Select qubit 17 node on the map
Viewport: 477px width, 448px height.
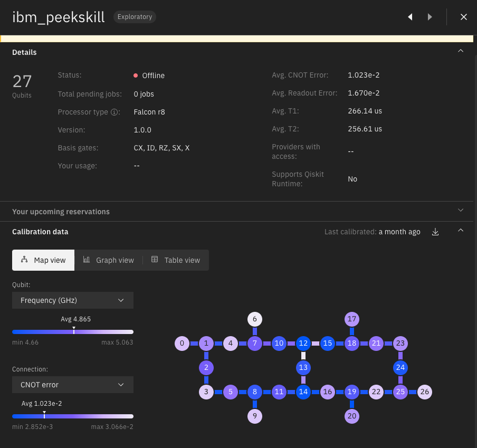click(x=352, y=319)
